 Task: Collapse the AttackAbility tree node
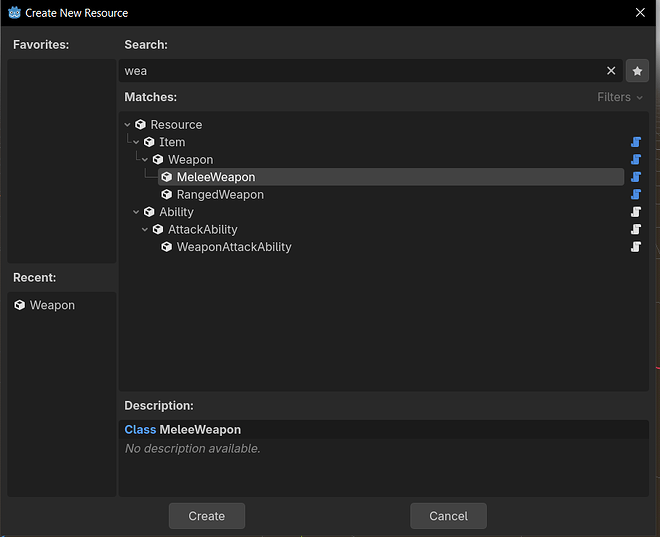[x=145, y=229]
